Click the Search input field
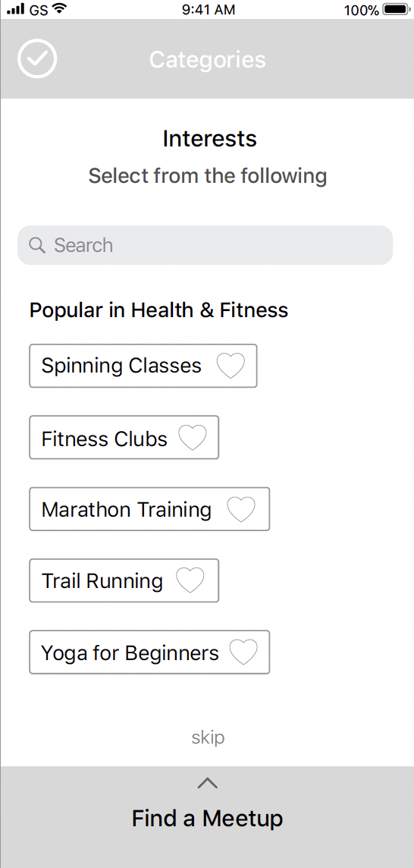The width and height of the screenshot is (414, 868). [x=205, y=244]
